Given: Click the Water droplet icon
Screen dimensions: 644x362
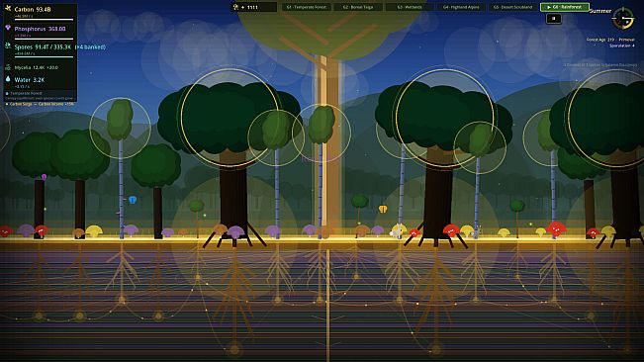Looking at the screenshot, I should point(8,79).
